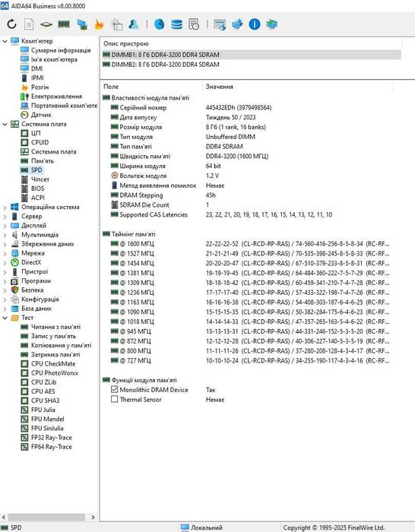Expand the Сервер tree node
Image resolution: width=415 pixels, height=532 pixels.
(5, 217)
